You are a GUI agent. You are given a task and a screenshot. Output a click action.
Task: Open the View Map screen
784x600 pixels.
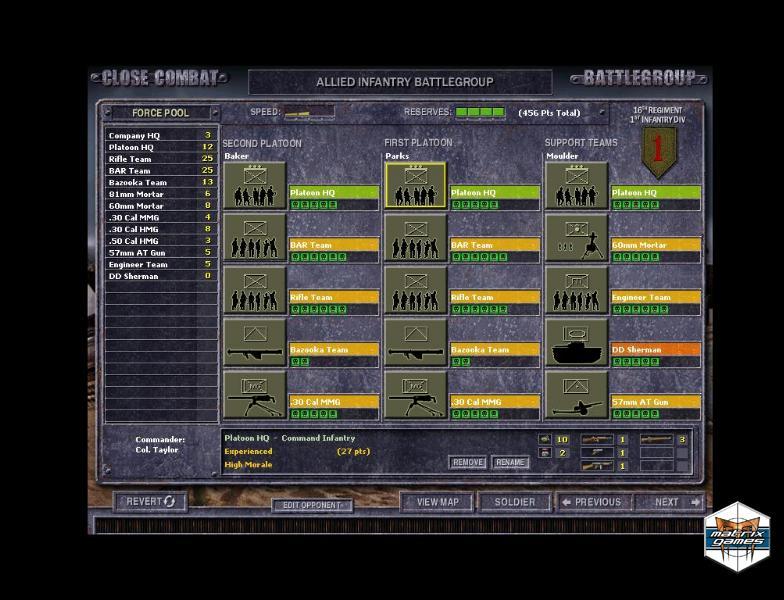coord(437,502)
